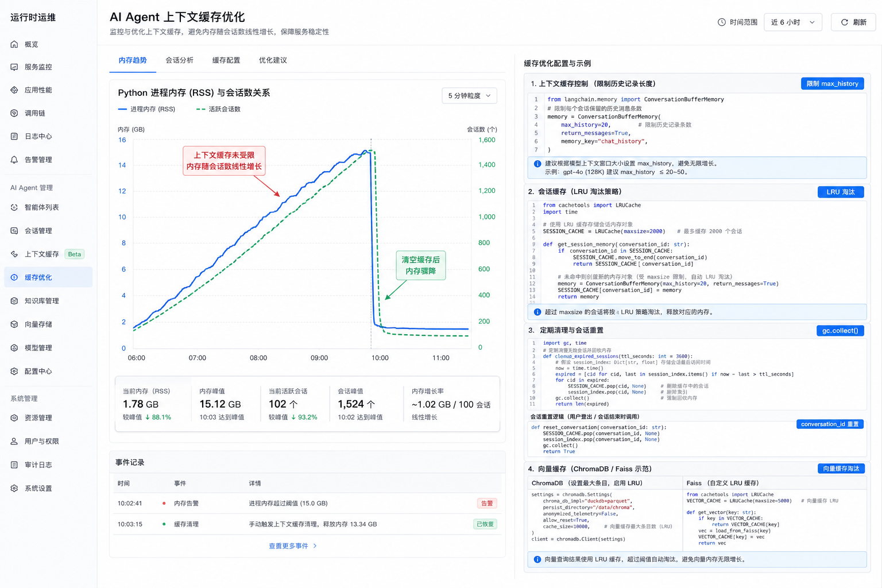Click the 告警管理 bell icon
Image resolution: width=882 pixels, height=588 pixels.
coord(14,160)
